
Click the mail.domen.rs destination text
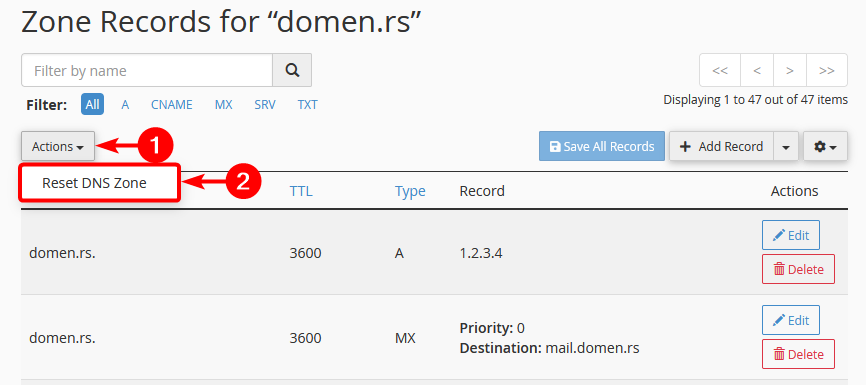tap(593, 349)
